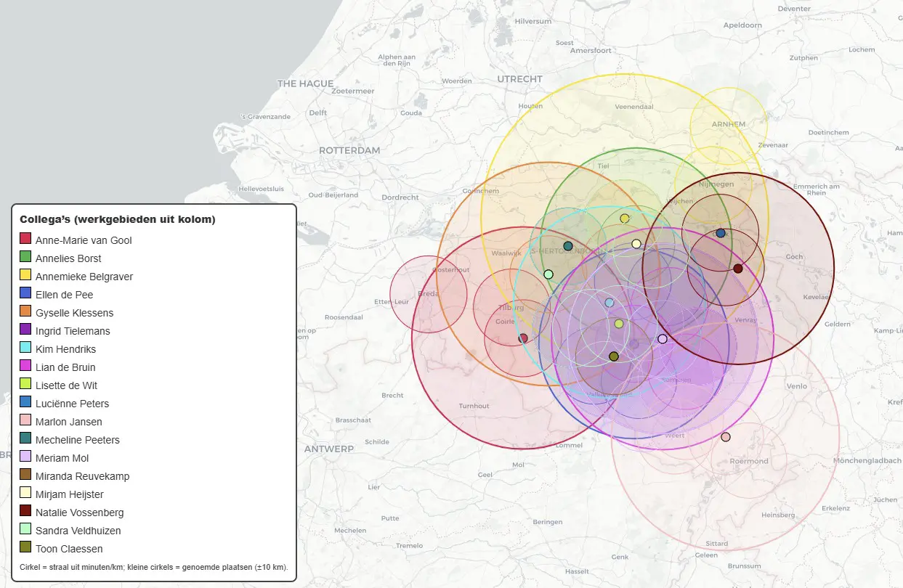Select Toon Claessen in the legend
This screenshot has width=903, height=588.
[x=69, y=549]
